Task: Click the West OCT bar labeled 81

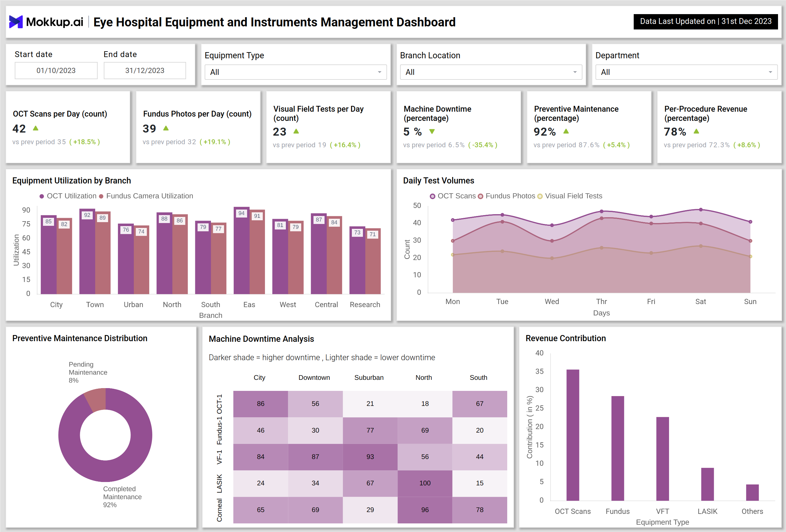Action: pyautogui.click(x=280, y=256)
